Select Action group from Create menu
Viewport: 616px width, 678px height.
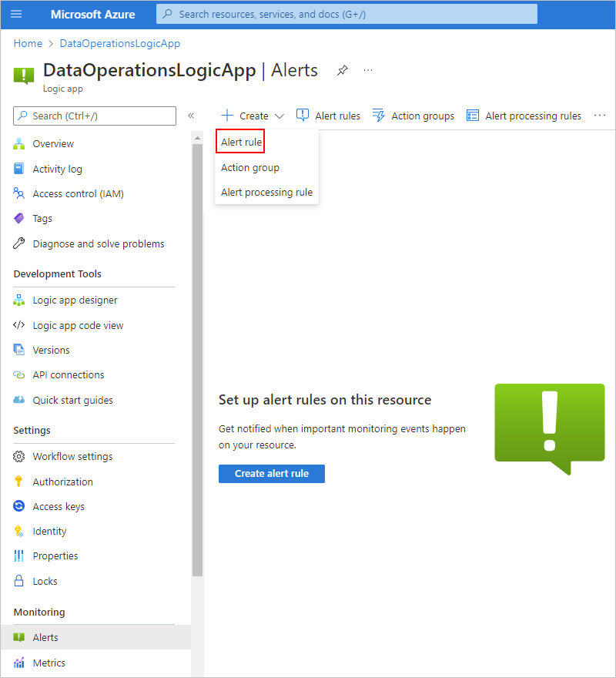(x=249, y=167)
